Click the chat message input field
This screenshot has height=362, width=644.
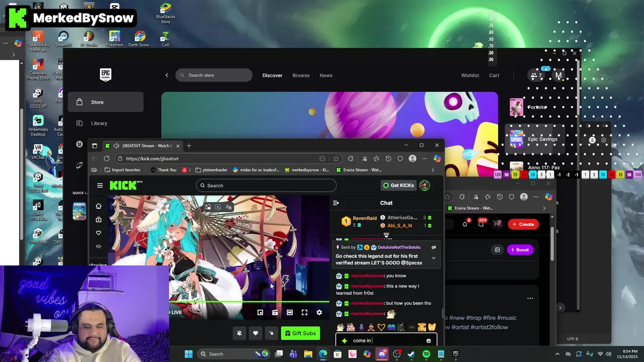click(386, 340)
